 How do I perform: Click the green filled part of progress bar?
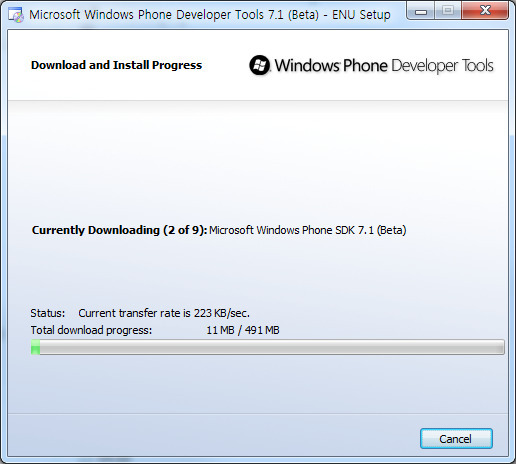[x=35, y=347]
